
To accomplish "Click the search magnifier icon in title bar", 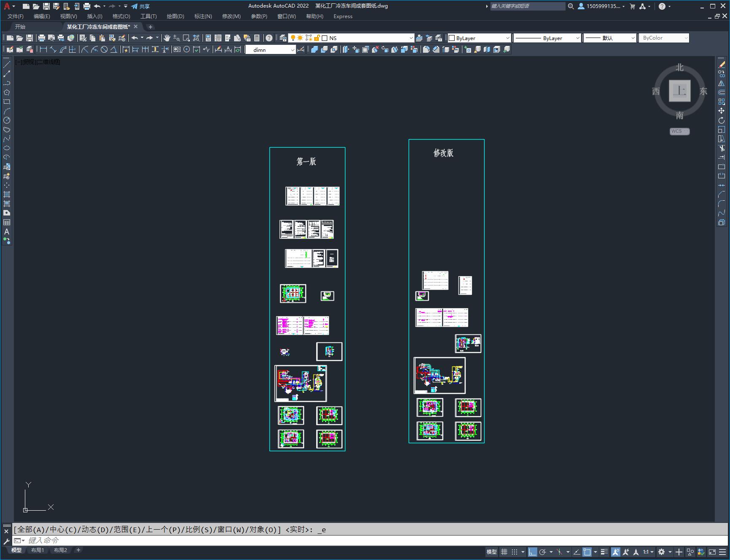I will point(571,6).
